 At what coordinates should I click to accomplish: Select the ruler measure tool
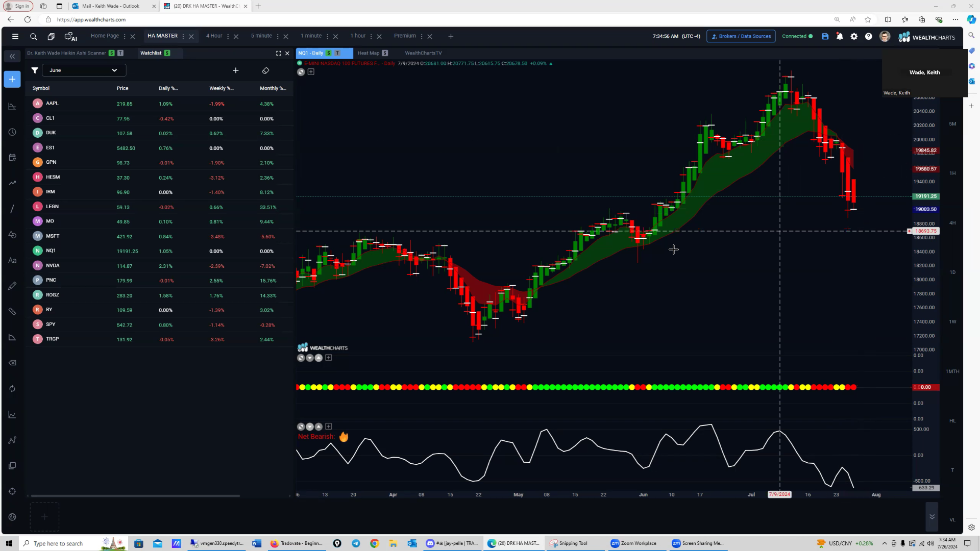click(12, 311)
